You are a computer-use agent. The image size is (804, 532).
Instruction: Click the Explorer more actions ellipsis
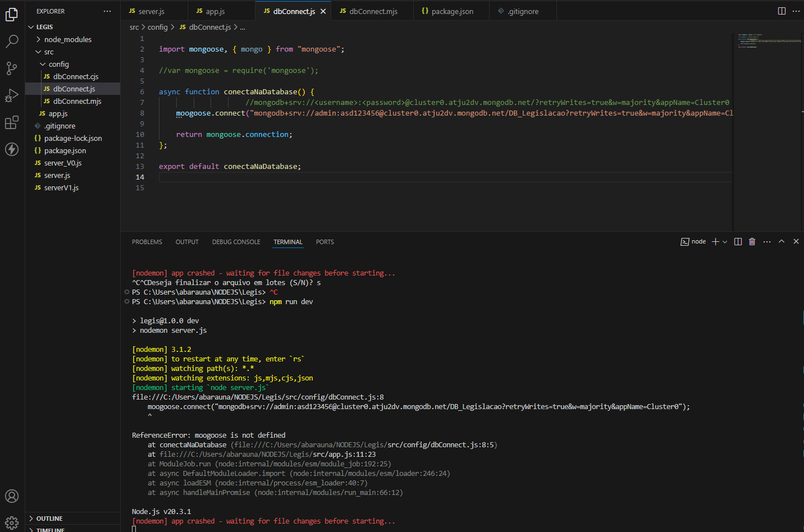107,11
